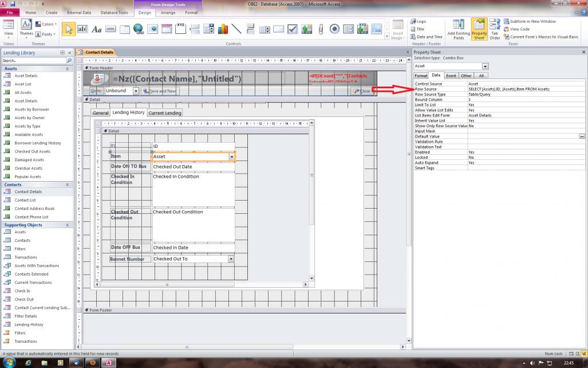Select the Subform/Subreport control

point(348,29)
